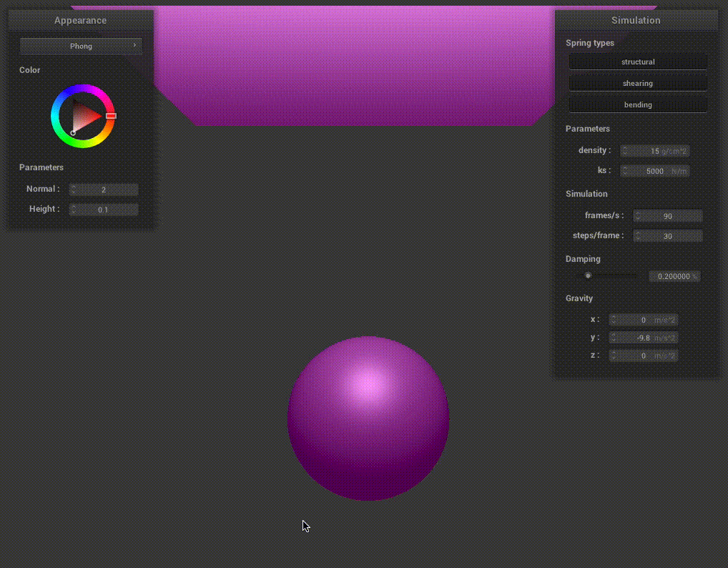Click the Appearance panel title bar

(x=80, y=21)
